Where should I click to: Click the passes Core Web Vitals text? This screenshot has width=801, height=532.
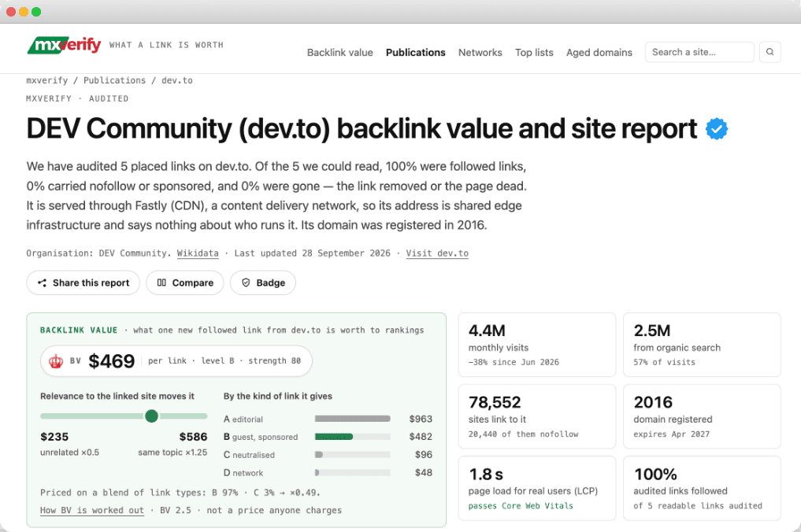tap(521, 506)
